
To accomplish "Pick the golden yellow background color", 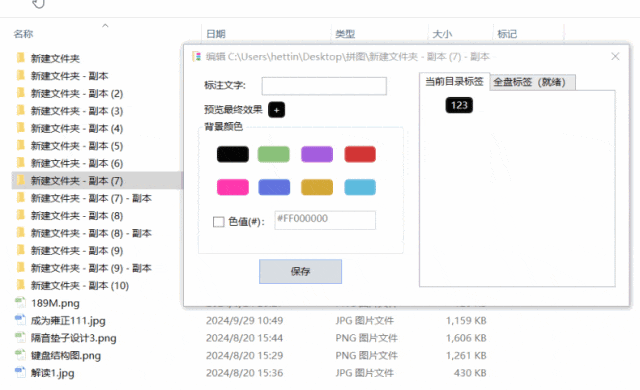I will (317, 187).
